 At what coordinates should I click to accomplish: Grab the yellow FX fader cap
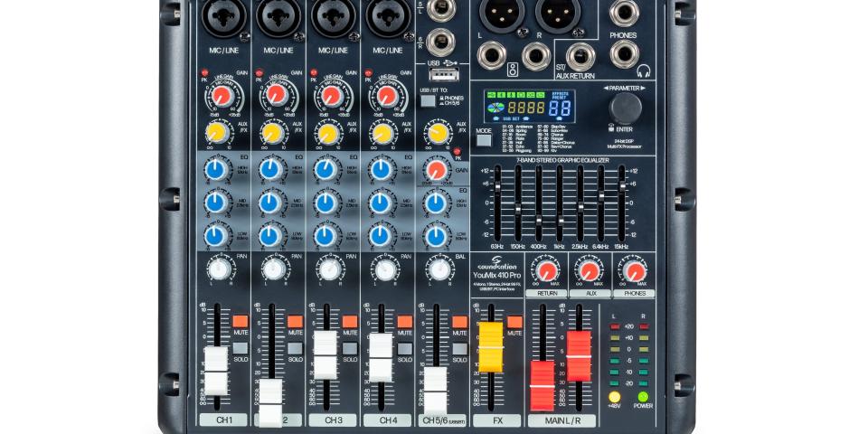tap(490, 347)
